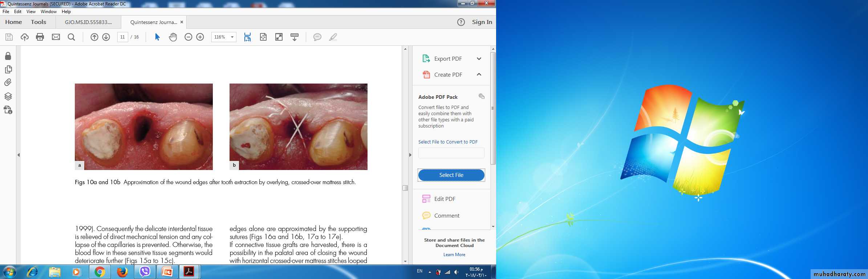This screenshot has width=868, height=279.
Task: Send file by email envelope icon
Action: coord(56,37)
